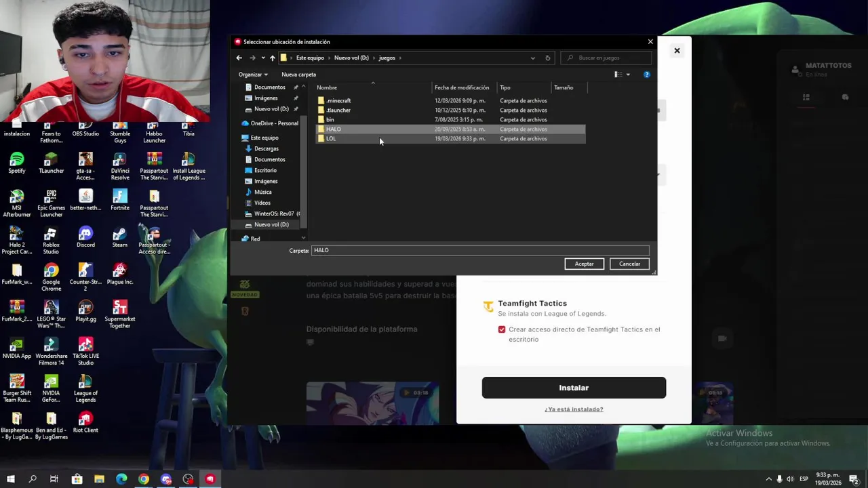Open Playit.gg desktop shortcut
The image size is (868, 488).
point(85,311)
